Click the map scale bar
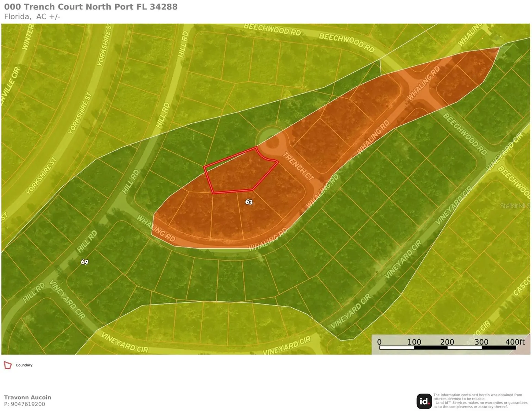The image size is (532, 411). tap(447, 348)
